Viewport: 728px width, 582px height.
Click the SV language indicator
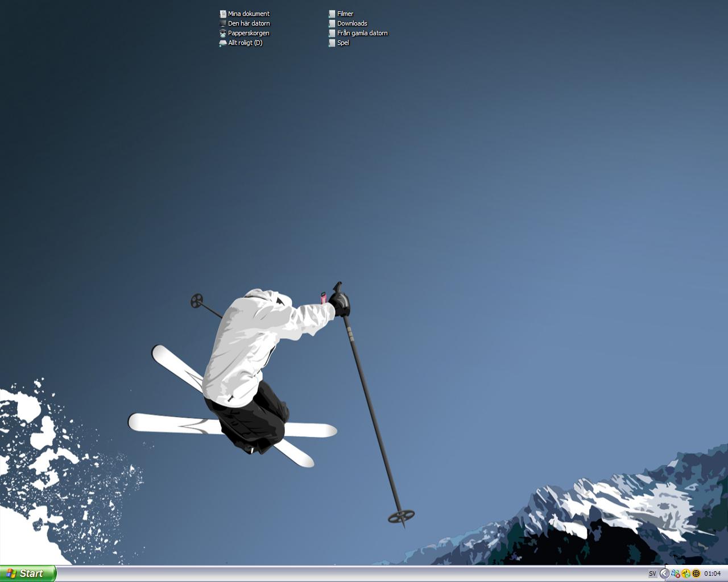pos(652,573)
